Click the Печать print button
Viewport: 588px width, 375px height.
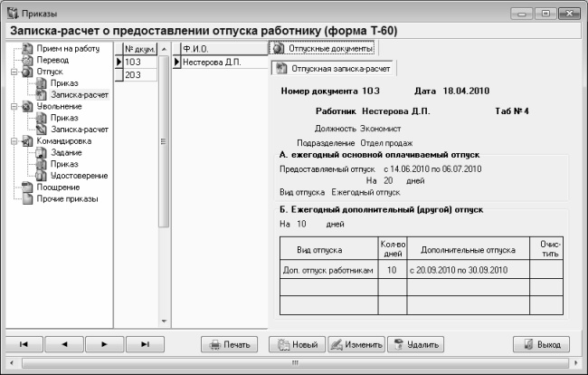[230, 344]
